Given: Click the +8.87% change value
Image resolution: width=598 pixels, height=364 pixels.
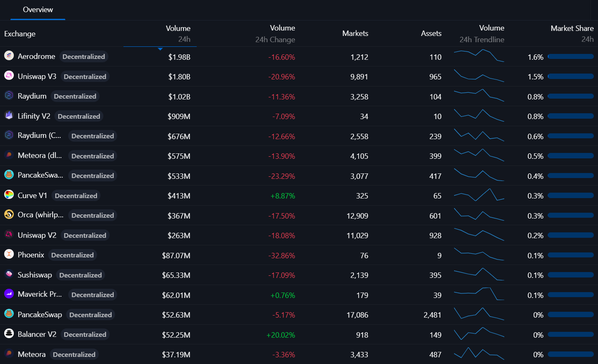Looking at the screenshot, I should [x=283, y=196].
